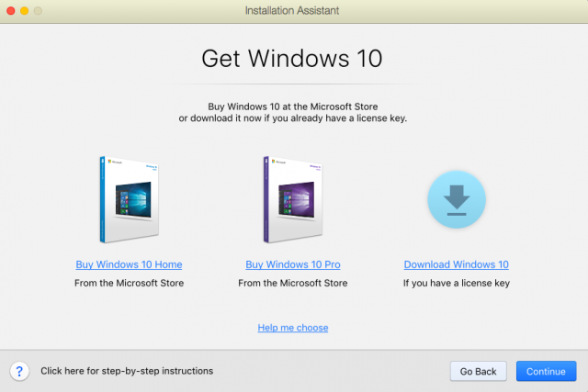
Task: Click 'Buy Windows 10 at the Microsoft Store' line
Action: (x=293, y=106)
